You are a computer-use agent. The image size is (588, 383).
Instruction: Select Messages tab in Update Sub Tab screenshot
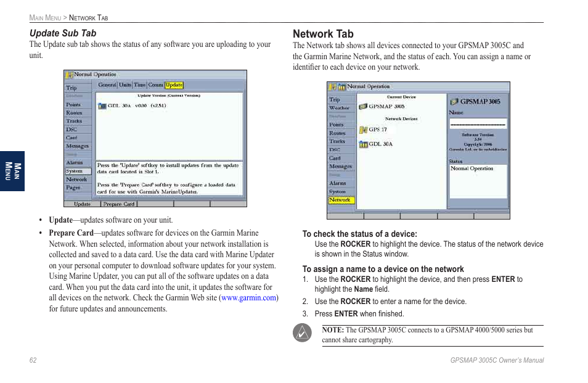tap(78, 146)
